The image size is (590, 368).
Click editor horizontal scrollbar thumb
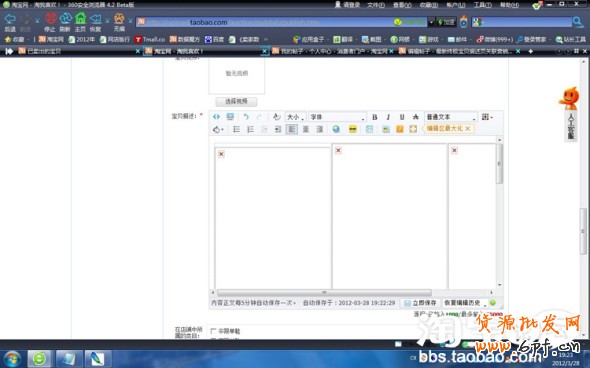point(324,292)
